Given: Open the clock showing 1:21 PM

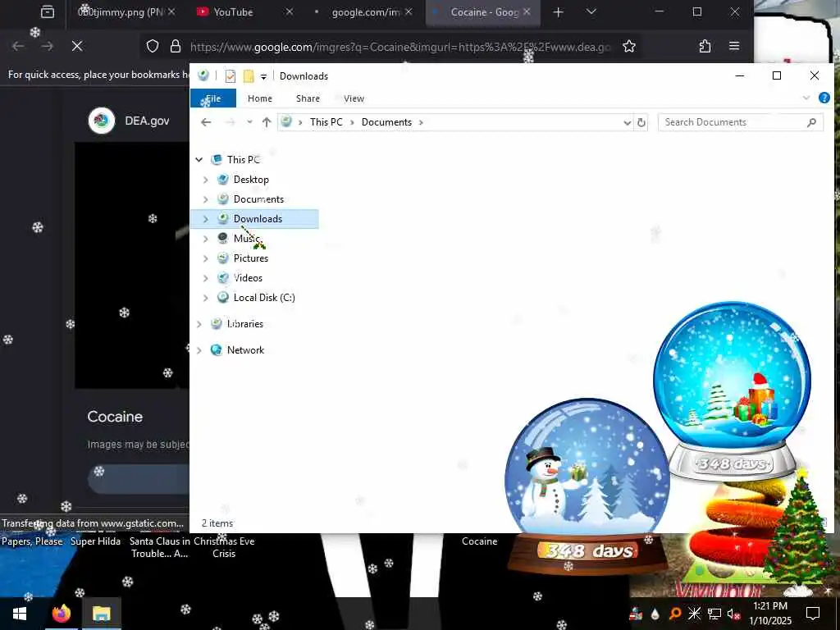Looking at the screenshot, I should tap(769, 614).
